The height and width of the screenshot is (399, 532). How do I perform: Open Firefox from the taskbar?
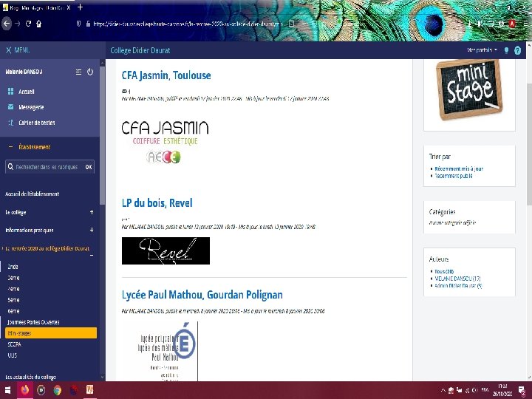25,390
